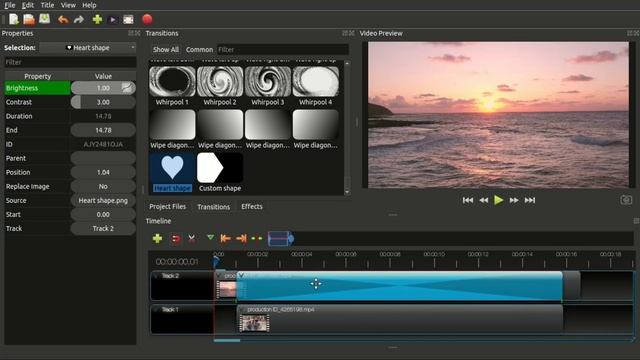
Task: Adjust the timeline zoom slider
Action: [281, 239]
